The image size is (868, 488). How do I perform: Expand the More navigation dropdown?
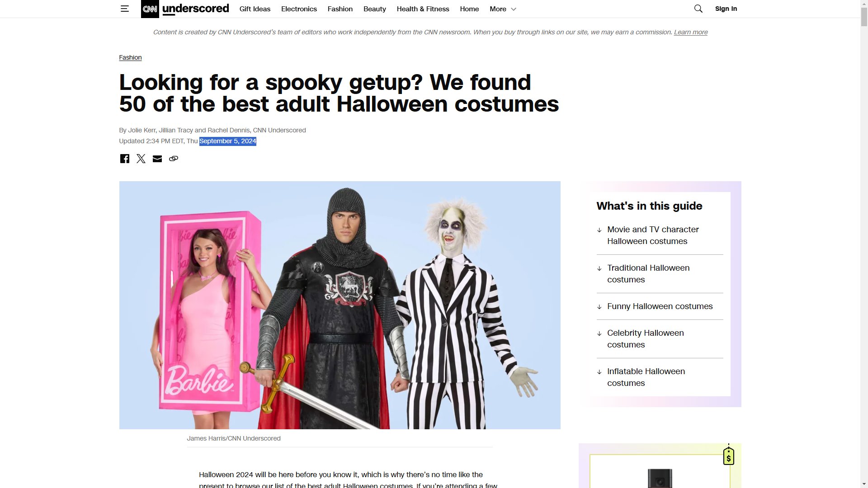[503, 9]
